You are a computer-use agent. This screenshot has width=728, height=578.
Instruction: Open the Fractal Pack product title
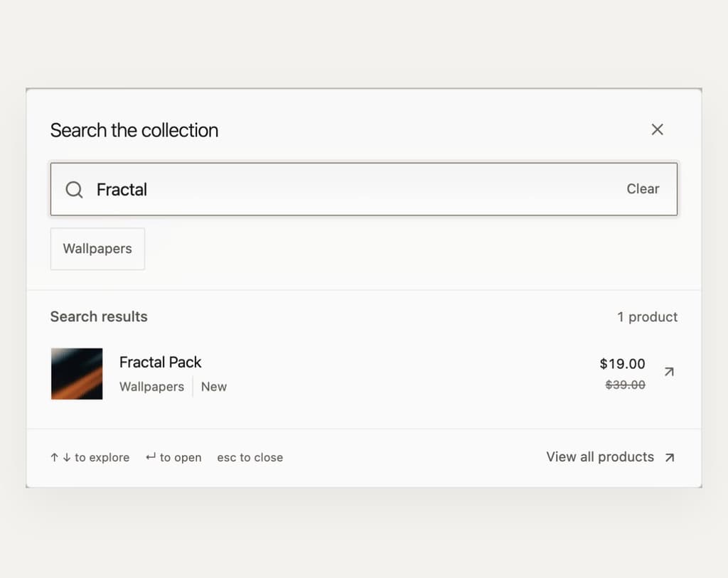pyautogui.click(x=160, y=362)
